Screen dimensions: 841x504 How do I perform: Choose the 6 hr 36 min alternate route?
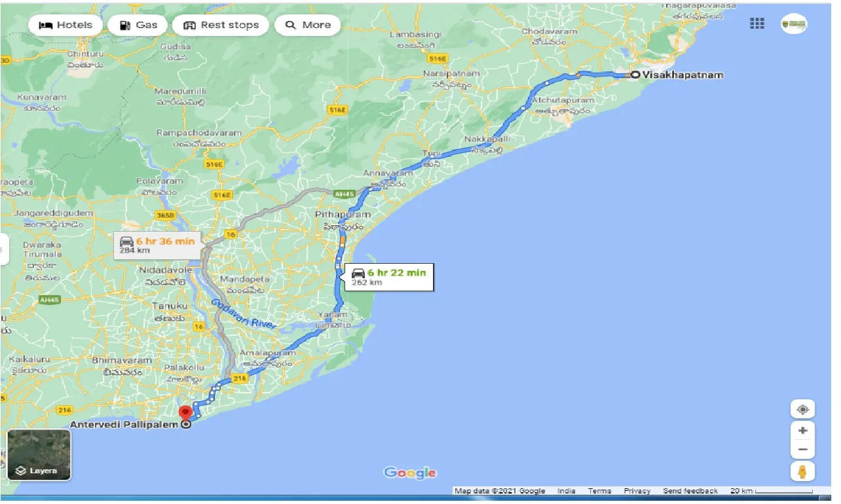click(x=157, y=245)
